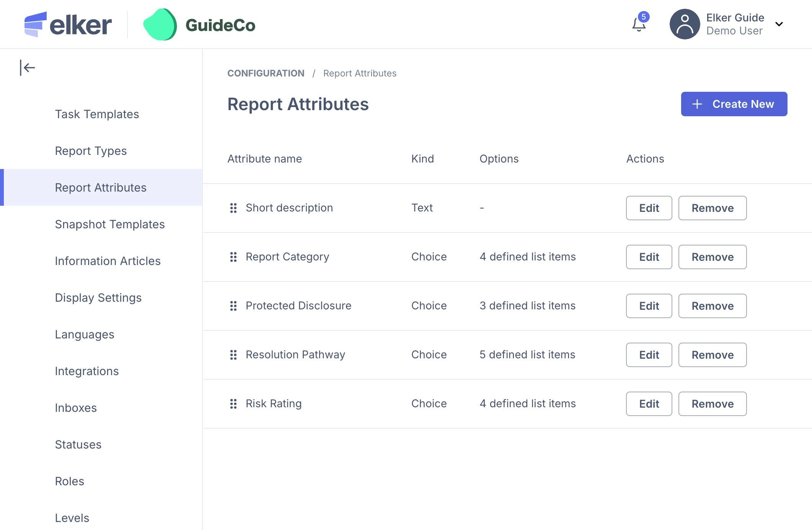812x530 pixels.
Task: Grab drag handle for Report Category
Action: coord(233,257)
